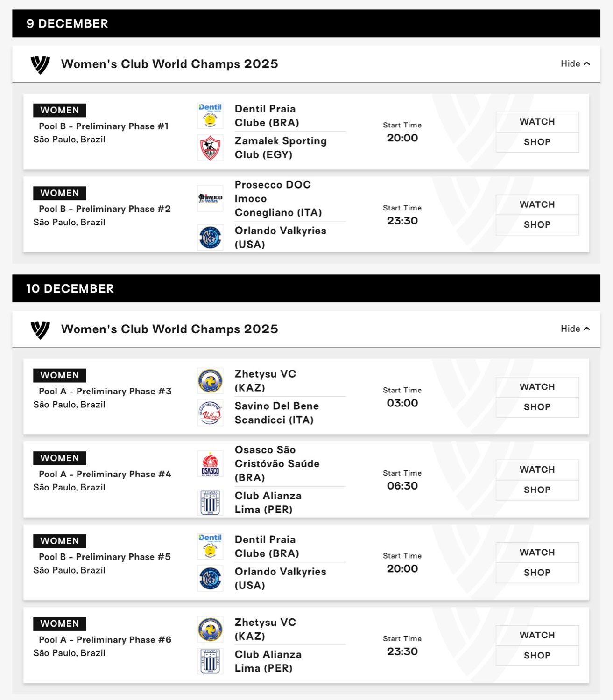Open Shop for Preliminary Phase #2
The width and height of the screenshot is (613, 700).
(x=537, y=225)
